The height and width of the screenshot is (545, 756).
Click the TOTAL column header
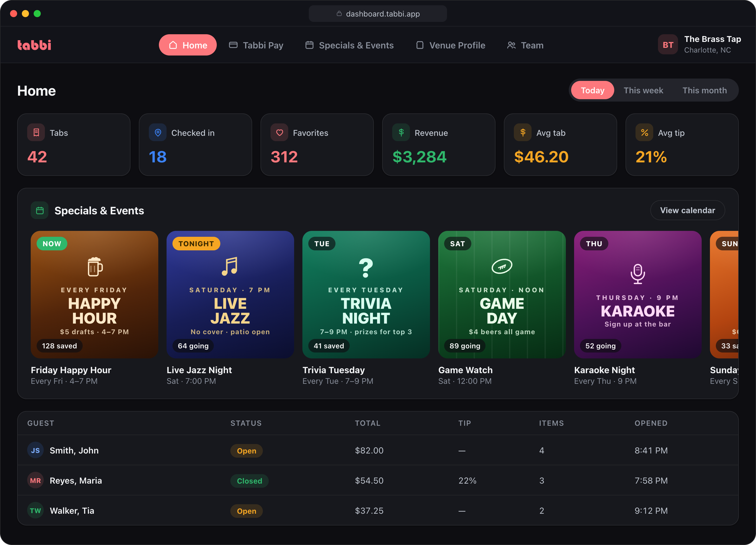click(367, 423)
